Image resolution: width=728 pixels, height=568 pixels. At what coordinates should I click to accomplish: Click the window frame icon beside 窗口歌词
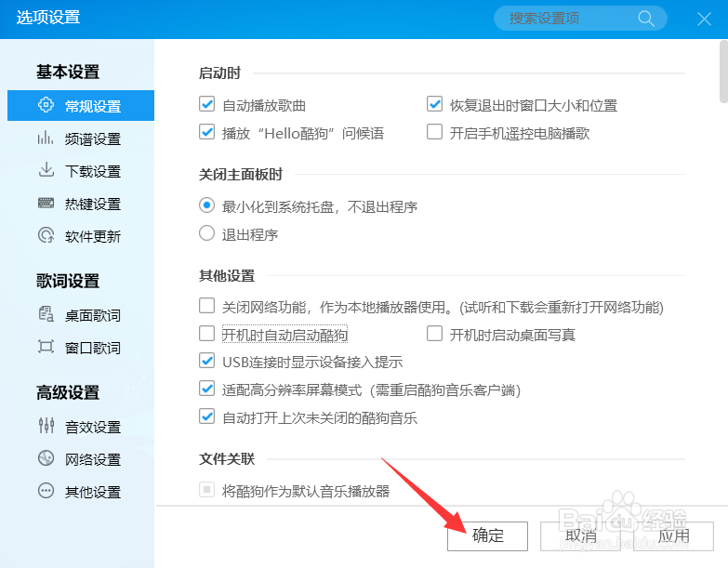click(46, 347)
